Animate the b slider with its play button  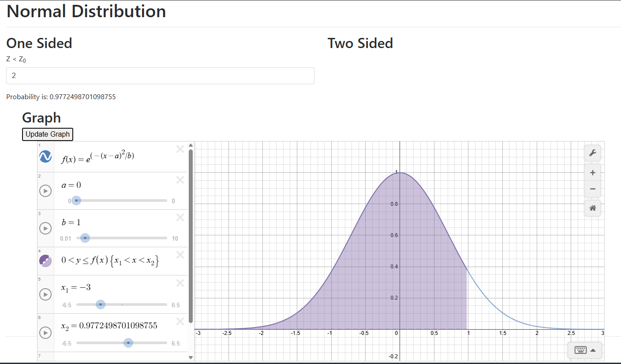click(45, 228)
